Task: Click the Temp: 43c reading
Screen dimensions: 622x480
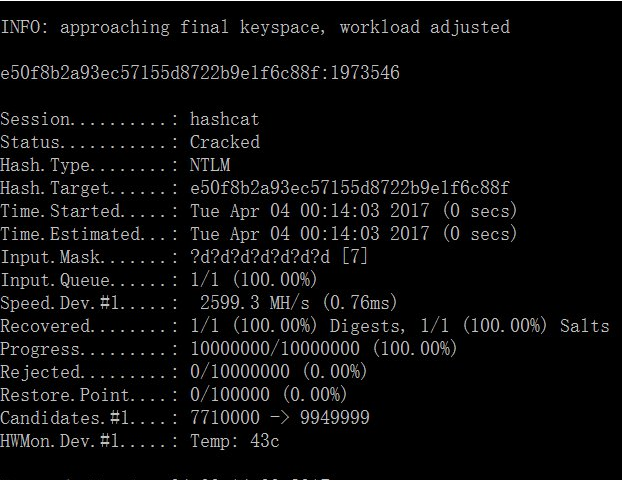Action: 234,441
